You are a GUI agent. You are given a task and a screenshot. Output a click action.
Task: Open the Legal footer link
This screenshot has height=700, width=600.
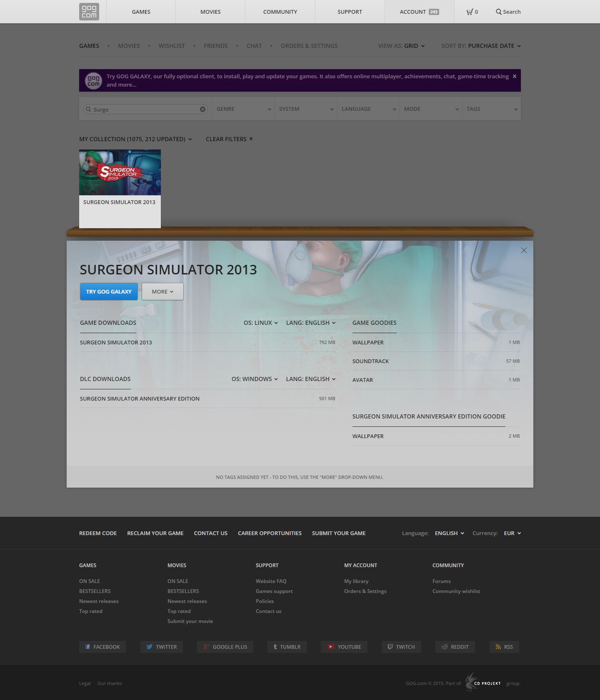tap(85, 683)
